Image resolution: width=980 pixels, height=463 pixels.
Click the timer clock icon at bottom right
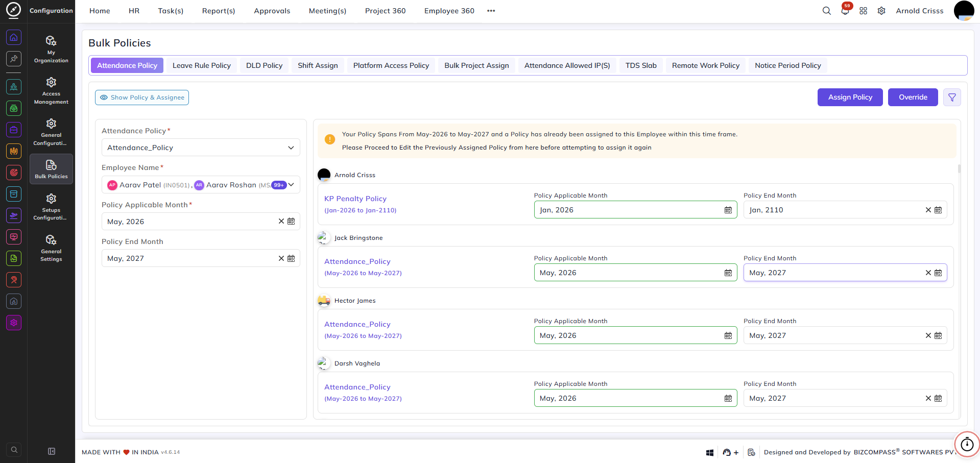967,444
